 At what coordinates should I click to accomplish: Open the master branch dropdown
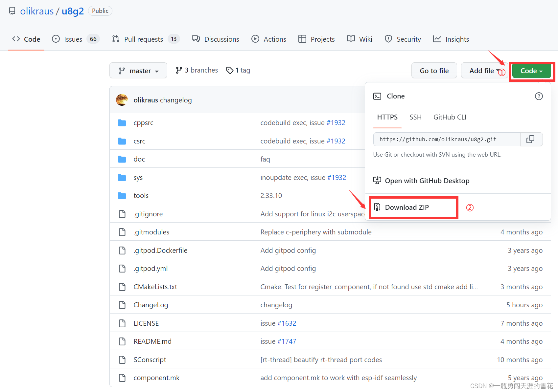[x=138, y=71]
